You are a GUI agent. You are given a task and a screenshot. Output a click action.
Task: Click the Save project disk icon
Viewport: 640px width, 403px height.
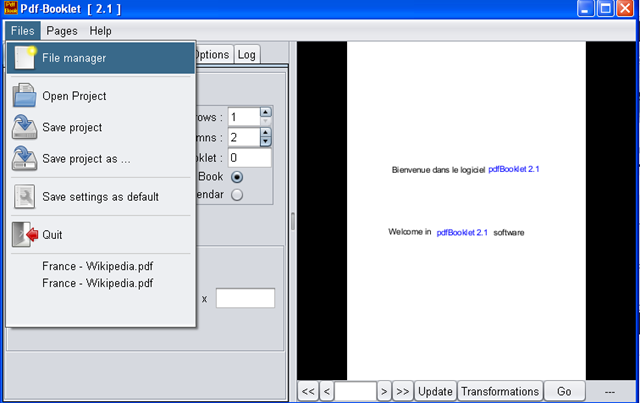click(x=24, y=127)
